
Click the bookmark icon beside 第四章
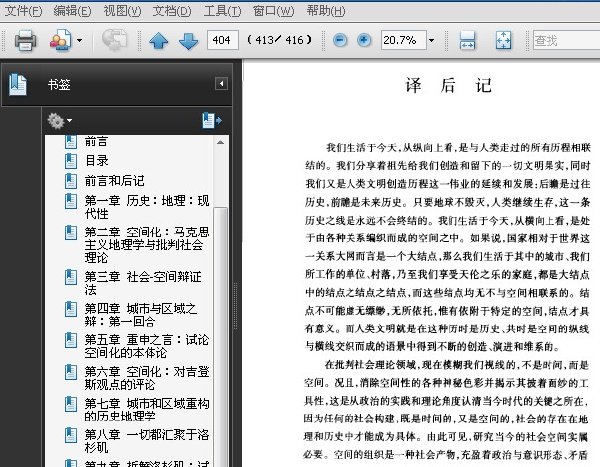click(x=71, y=309)
